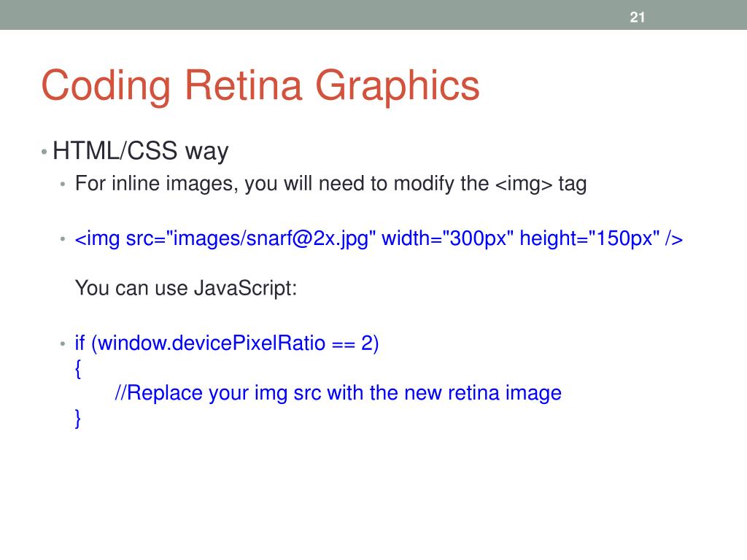This screenshot has width=747, height=560.
Task: Click the HTML/CSS way bullet
Action: [x=141, y=151]
